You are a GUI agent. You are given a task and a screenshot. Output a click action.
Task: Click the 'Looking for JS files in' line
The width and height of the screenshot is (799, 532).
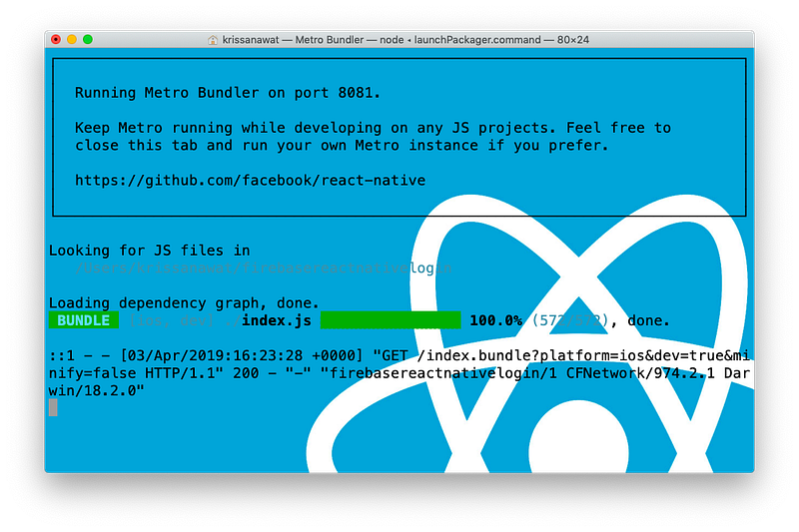coord(149,251)
